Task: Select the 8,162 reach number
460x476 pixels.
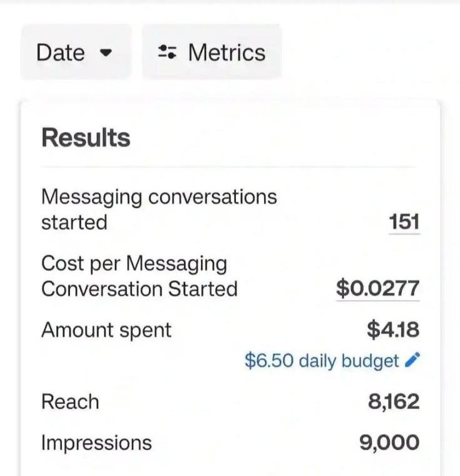Action: click(x=394, y=401)
